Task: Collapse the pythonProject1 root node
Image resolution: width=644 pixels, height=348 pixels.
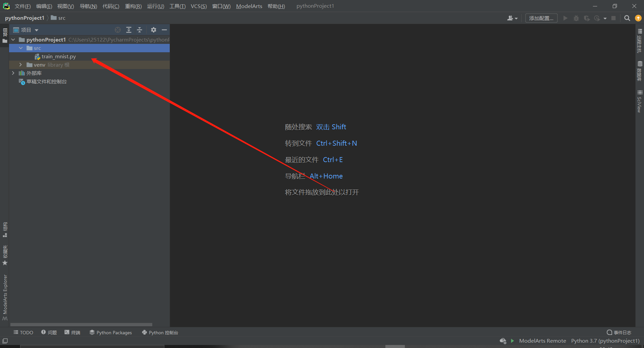Action: coord(13,40)
